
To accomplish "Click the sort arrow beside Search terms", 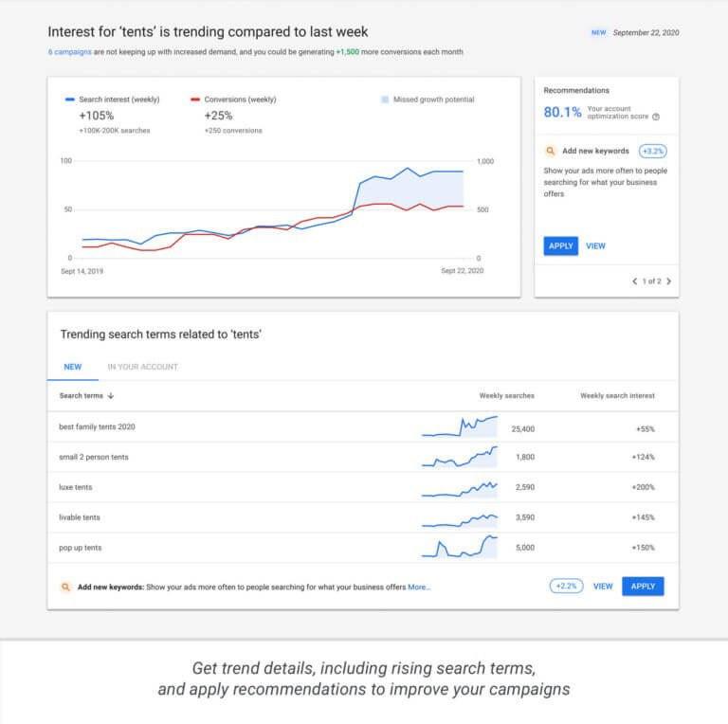I will pyautogui.click(x=111, y=396).
